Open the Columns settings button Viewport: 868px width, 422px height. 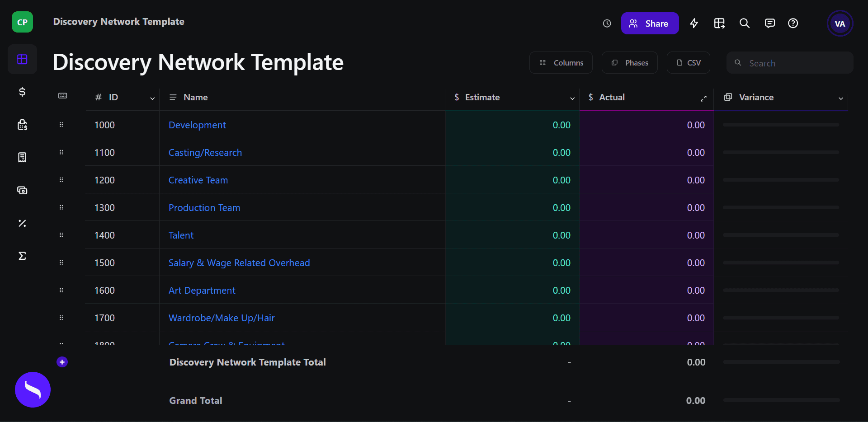pos(561,63)
